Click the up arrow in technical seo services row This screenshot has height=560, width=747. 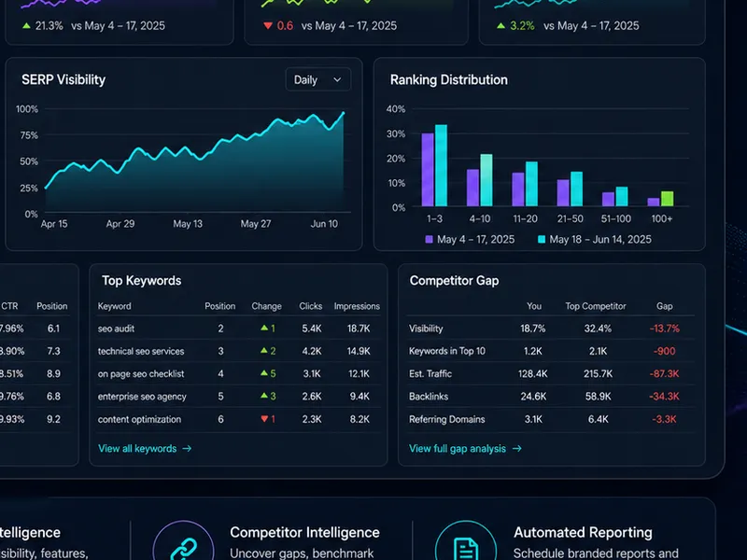point(264,351)
